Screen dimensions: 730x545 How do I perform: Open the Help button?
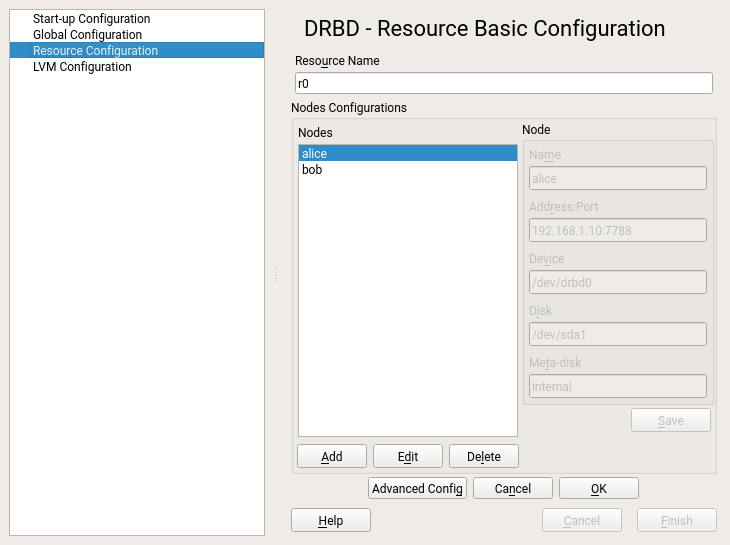coord(331,521)
